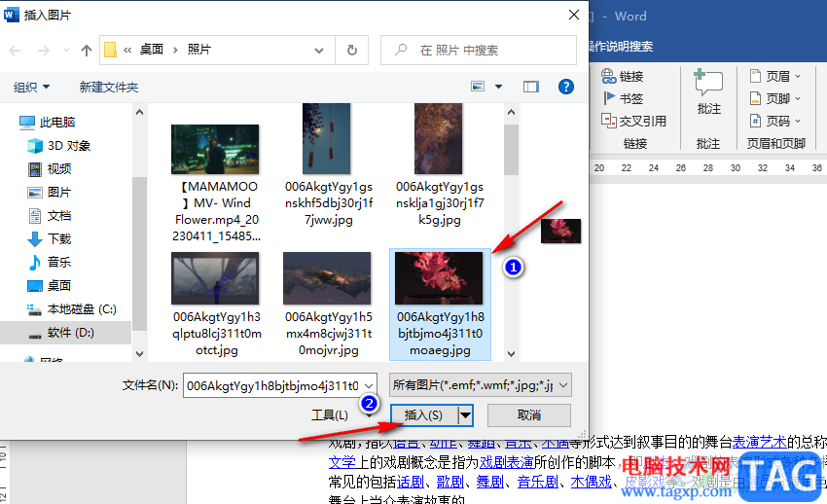This screenshot has width=827, height=504.
Task: Open the 木偶戏 hyperlink in the document
Action: 592,482
